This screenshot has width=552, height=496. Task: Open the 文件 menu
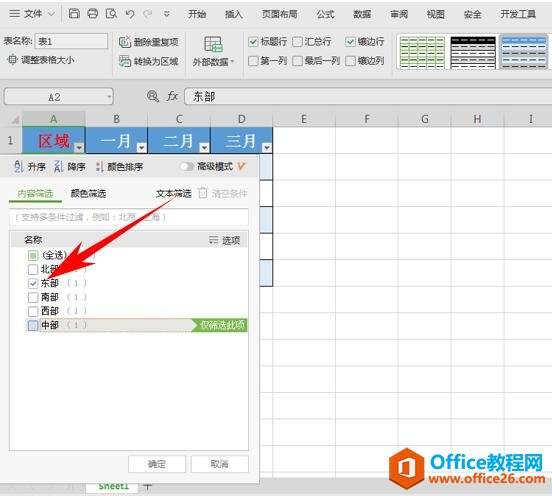(x=32, y=14)
